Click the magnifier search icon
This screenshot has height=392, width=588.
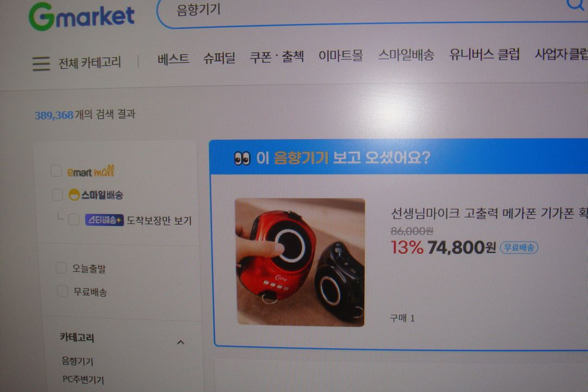(575, 4)
